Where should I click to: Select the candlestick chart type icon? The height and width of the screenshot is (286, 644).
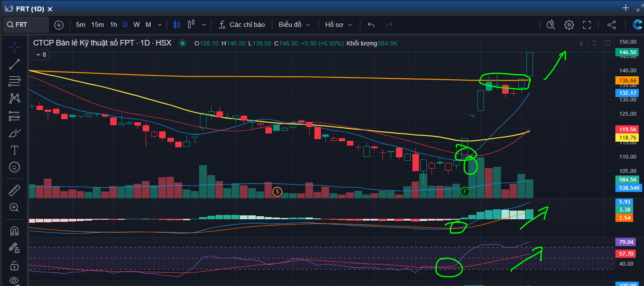tap(177, 25)
